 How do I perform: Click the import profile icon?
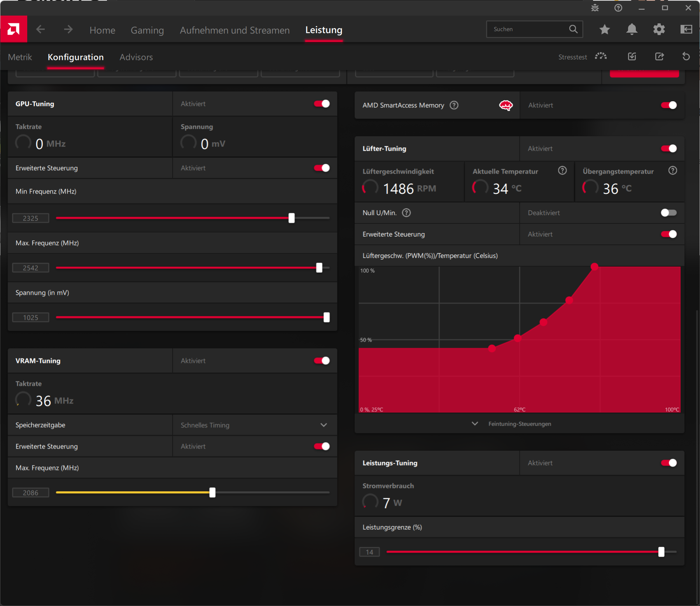point(632,56)
